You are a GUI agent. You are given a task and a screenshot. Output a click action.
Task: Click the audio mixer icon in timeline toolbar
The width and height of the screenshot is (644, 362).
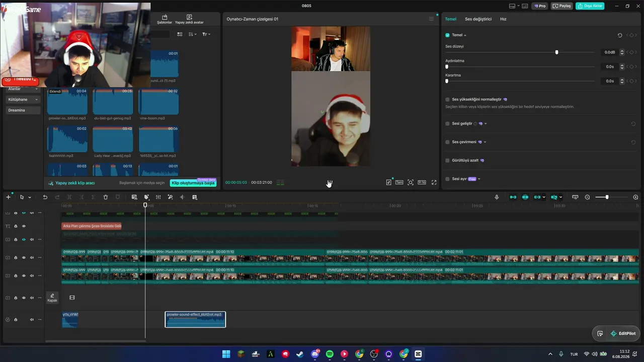pyautogui.click(x=158, y=197)
